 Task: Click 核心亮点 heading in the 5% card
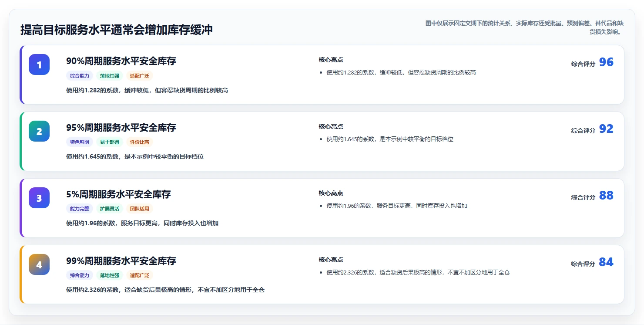point(331,193)
